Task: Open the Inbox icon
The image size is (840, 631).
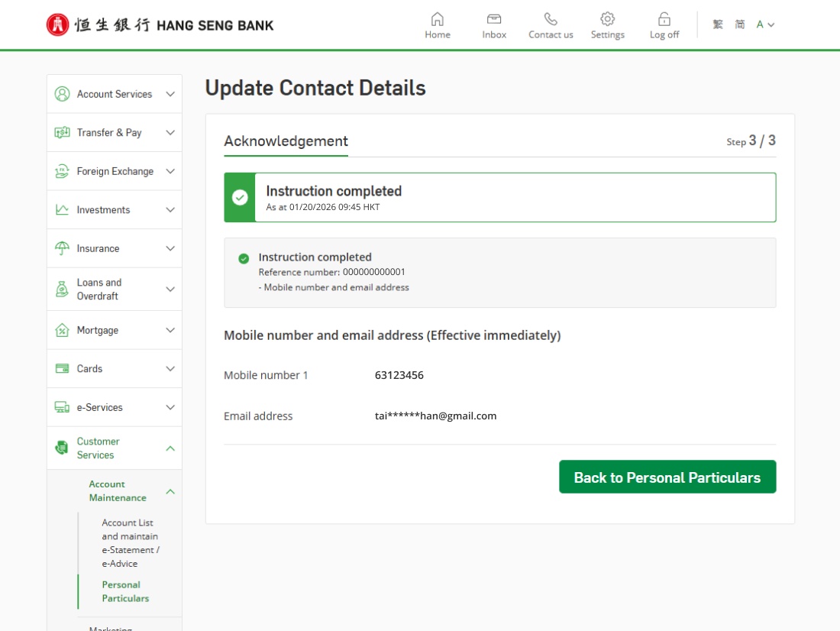Action: point(494,19)
